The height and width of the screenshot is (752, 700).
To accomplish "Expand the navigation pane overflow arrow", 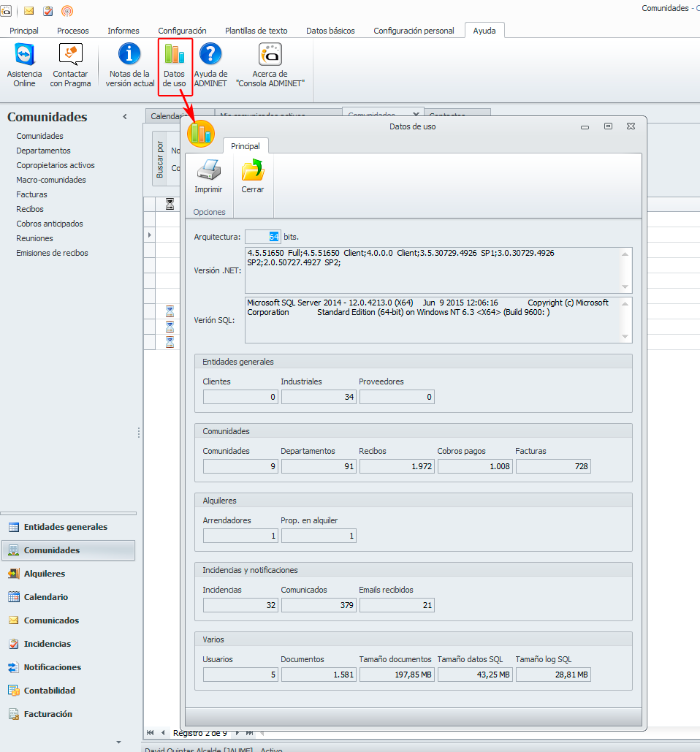I will coord(118,742).
